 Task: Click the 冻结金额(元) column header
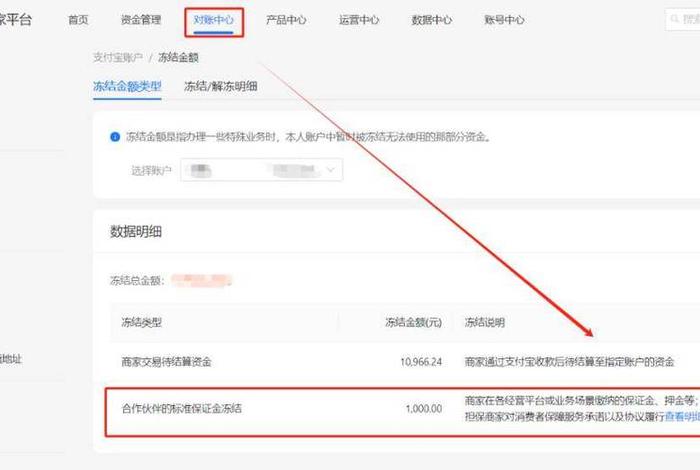tap(413, 322)
